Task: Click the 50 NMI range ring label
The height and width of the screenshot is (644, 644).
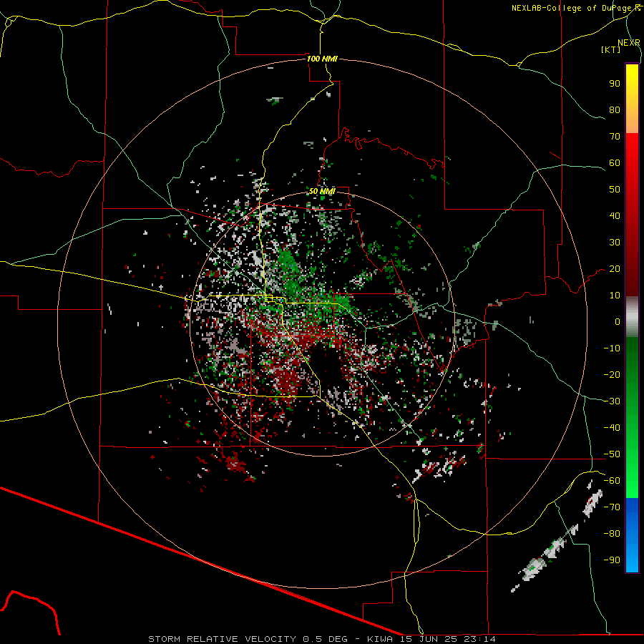Action: tap(322, 191)
